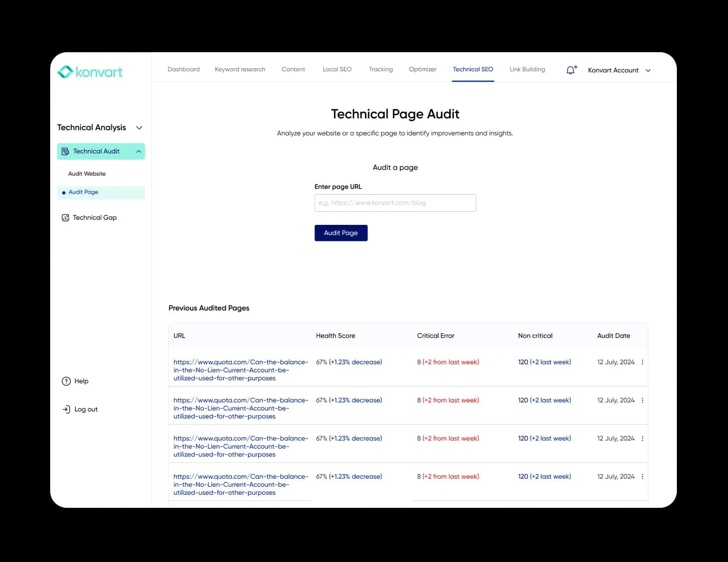Open the notifications bell
This screenshot has height=562, width=728.
571,70
